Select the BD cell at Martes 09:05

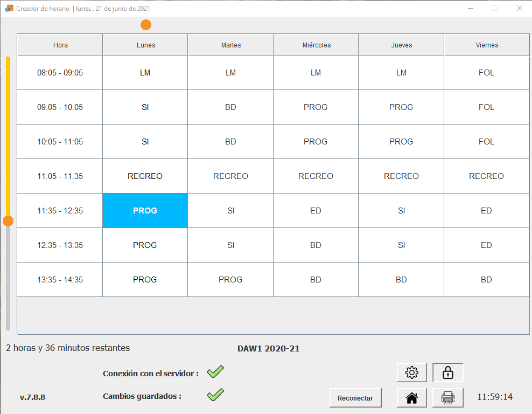230,107
